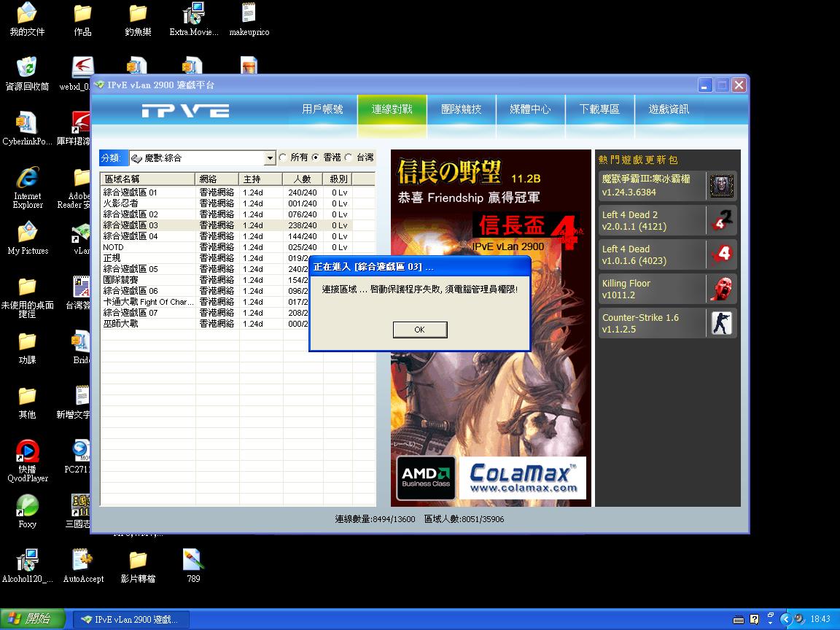Open the 功課 desktop folder

[x=27, y=349]
